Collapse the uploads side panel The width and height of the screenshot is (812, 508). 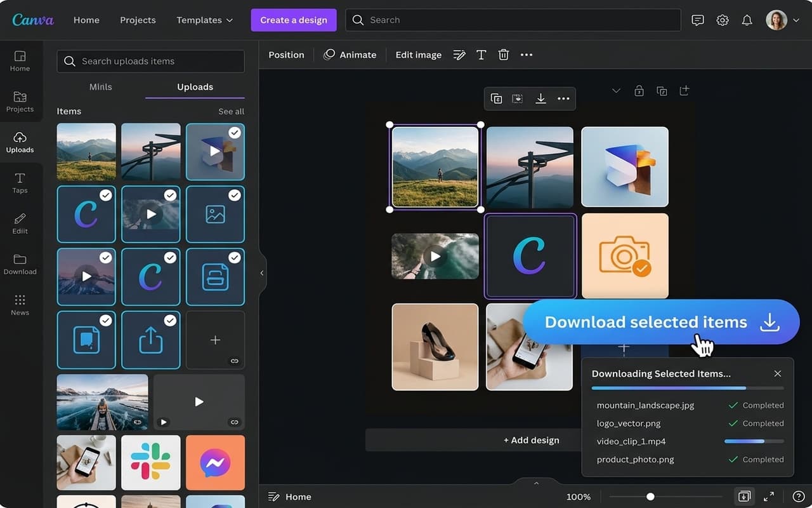pyautogui.click(x=262, y=273)
